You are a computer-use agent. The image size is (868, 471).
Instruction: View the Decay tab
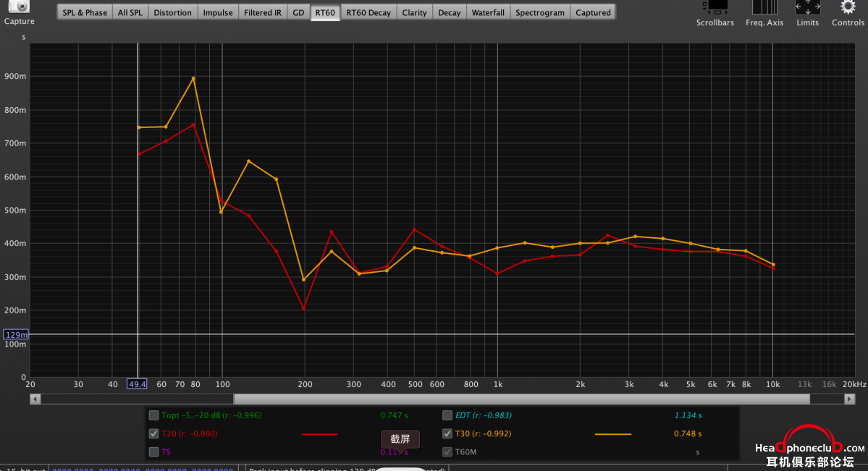pos(449,12)
